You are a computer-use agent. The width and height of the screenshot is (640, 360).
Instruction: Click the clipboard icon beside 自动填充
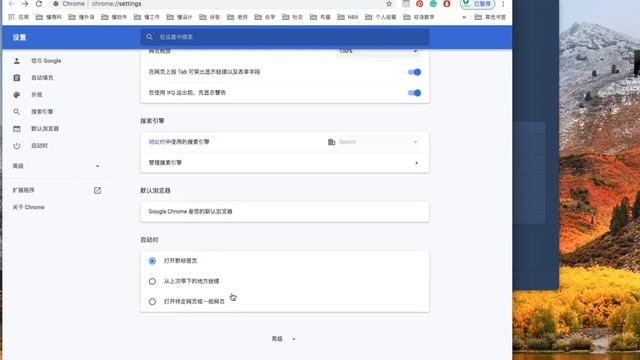click(x=17, y=78)
